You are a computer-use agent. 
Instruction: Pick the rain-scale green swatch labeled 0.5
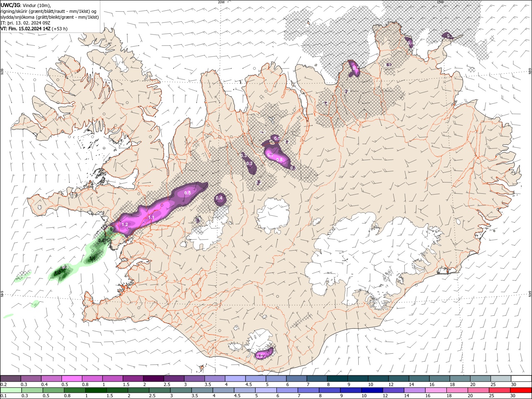pos(53,390)
